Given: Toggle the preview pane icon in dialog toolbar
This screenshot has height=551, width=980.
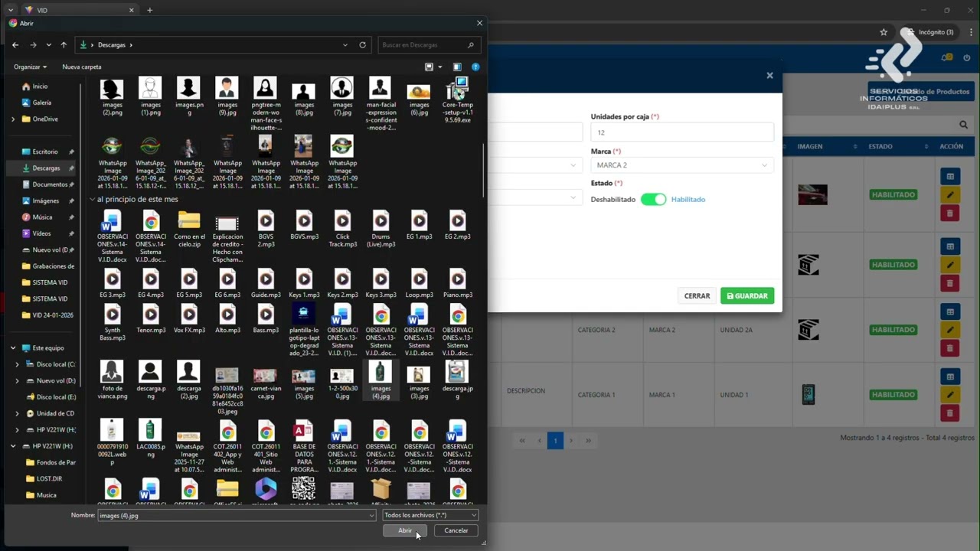Looking at the screenshot, I should (457, 67).
